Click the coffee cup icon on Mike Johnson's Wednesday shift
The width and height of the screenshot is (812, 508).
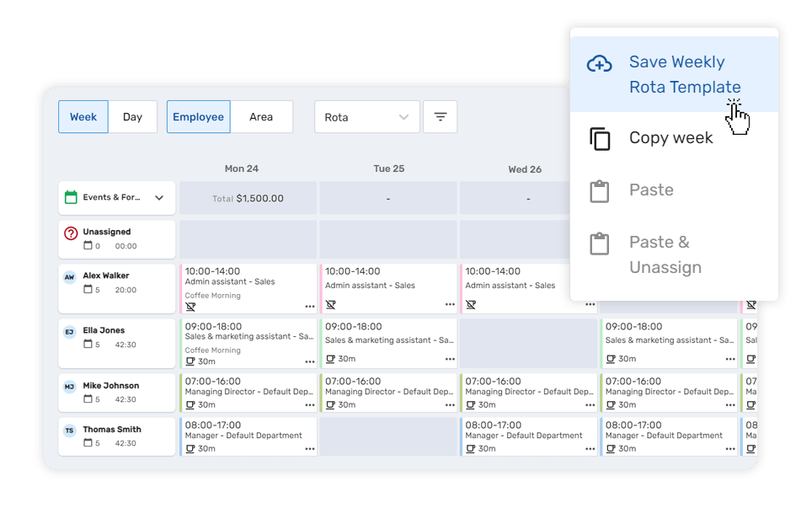[x=612, y=404]
